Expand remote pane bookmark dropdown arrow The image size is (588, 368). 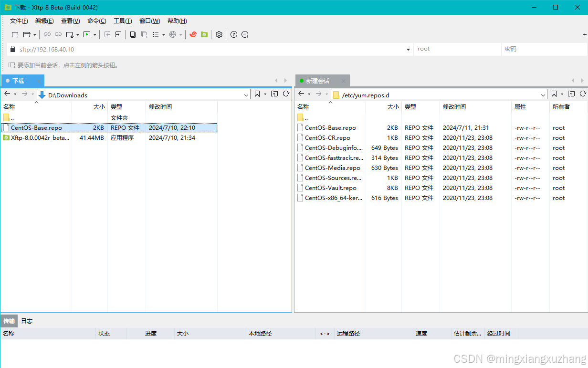(x=562, y=95)
